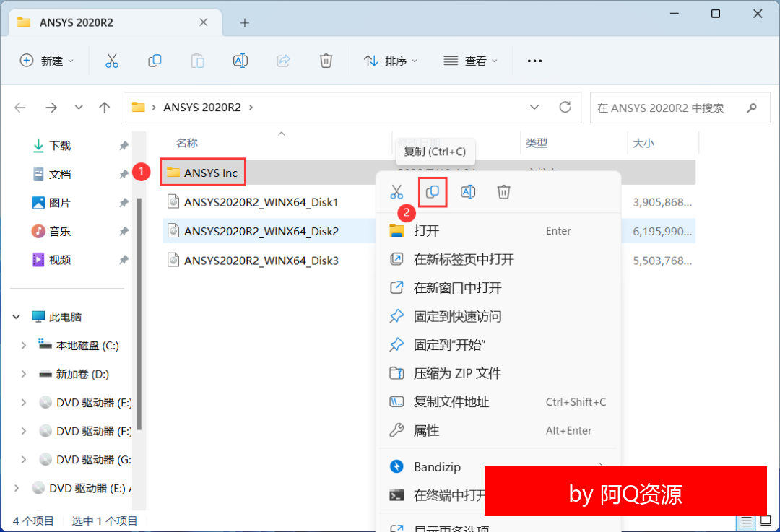Select 属性 from the context menu

(x=426, y=430)
